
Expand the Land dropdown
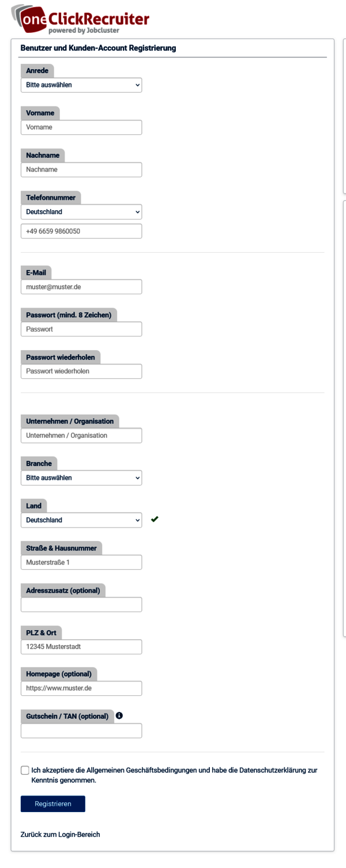point(81,520)
